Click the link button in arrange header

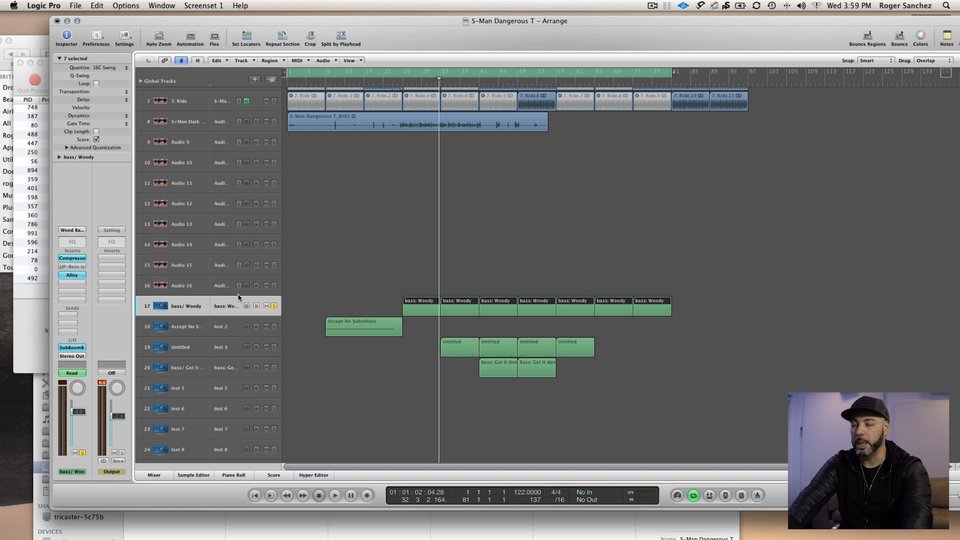click(x=165, y=61)
